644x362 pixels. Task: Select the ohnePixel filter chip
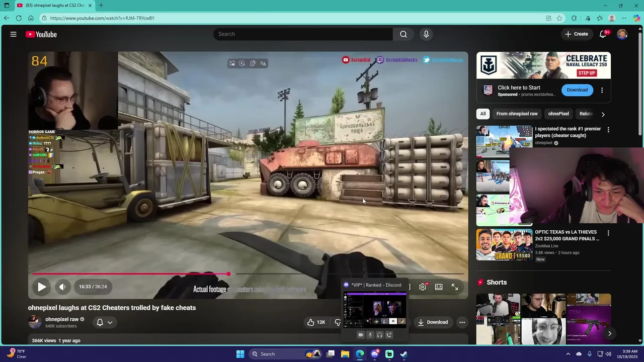point(558,114)
